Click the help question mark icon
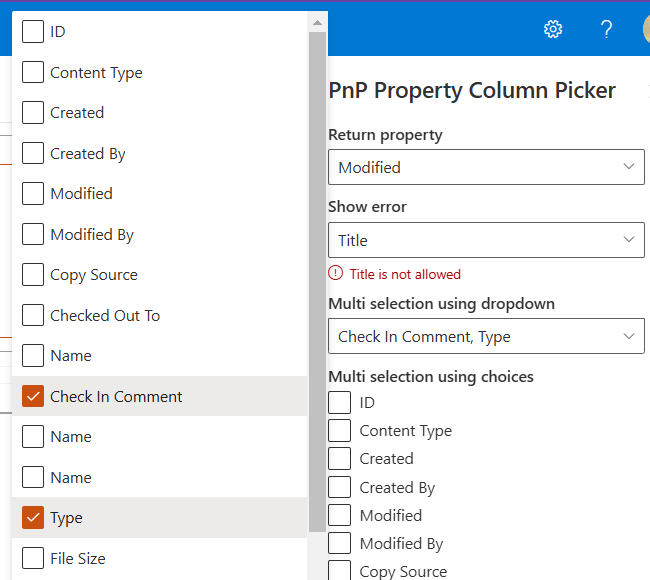Screen dimensions: 650x580 click(x=606, y=29)
